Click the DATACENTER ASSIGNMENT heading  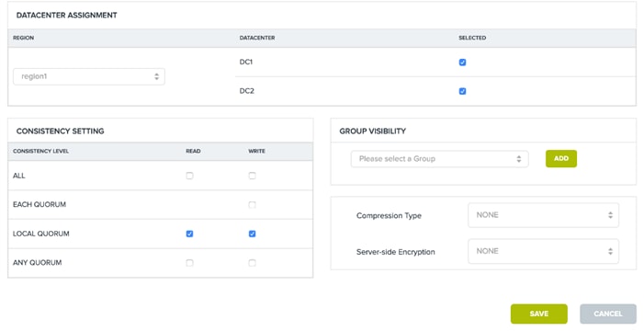coord(66,16)
